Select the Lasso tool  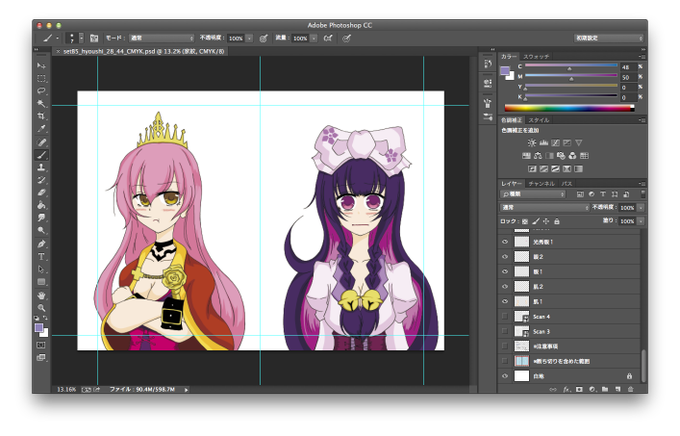[x=41, y=91]
